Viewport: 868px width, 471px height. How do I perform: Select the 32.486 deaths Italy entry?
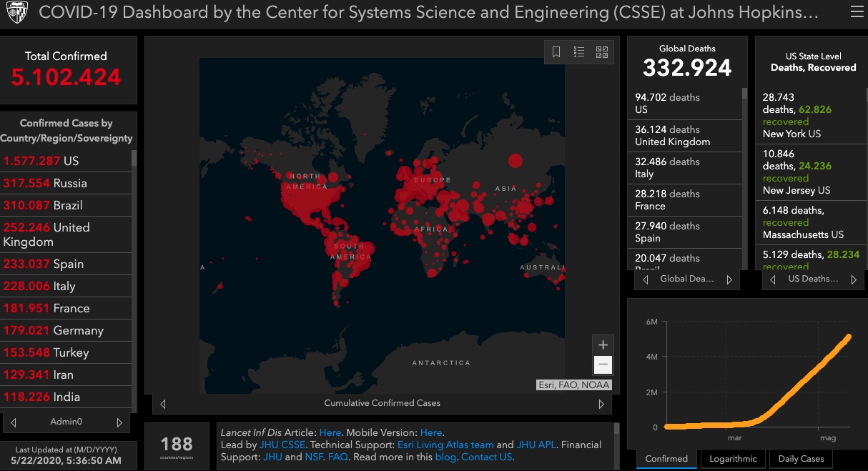685,168
